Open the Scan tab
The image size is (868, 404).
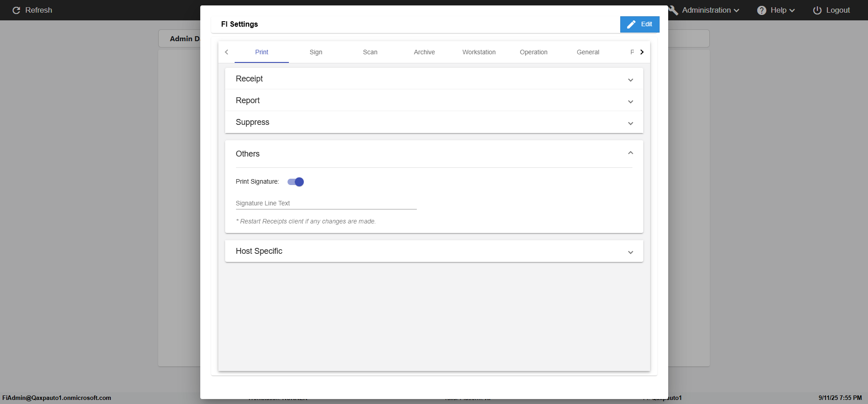pyautogui.click(x=370, y=52)
